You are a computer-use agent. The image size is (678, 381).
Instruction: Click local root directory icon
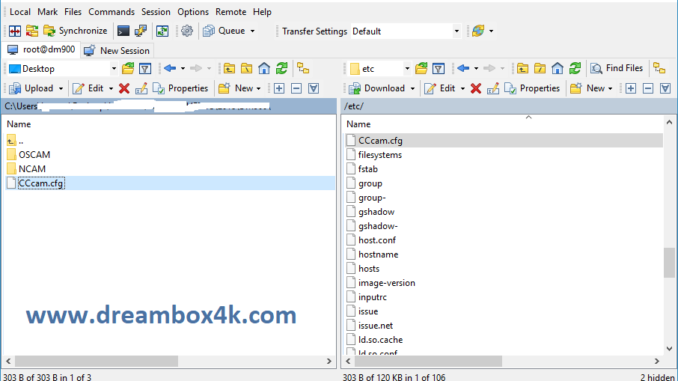coord(246,68)
